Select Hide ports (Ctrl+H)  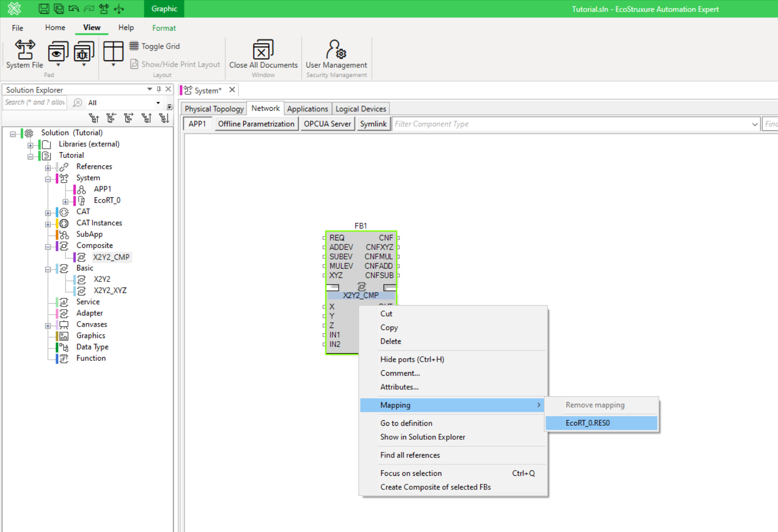point(454,359)
